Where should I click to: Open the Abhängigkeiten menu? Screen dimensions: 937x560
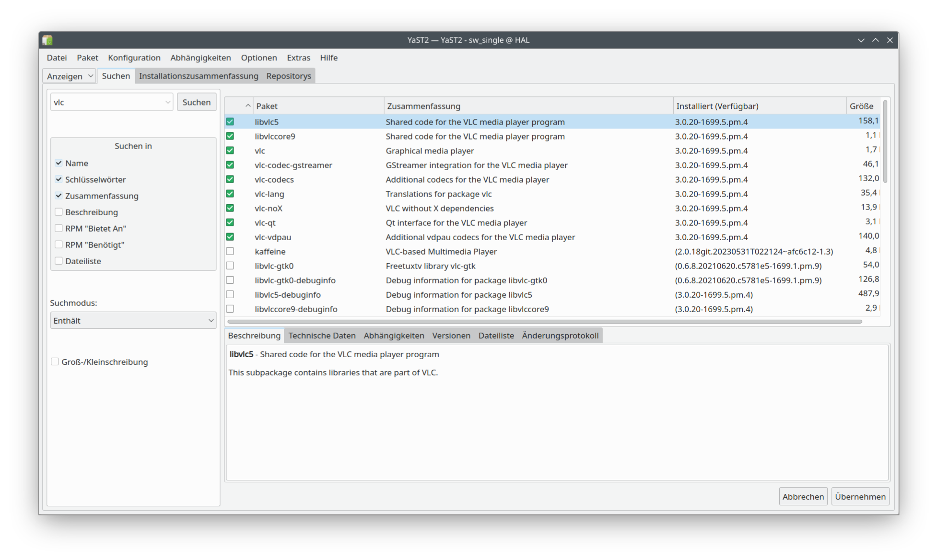[x=200, y=58]
